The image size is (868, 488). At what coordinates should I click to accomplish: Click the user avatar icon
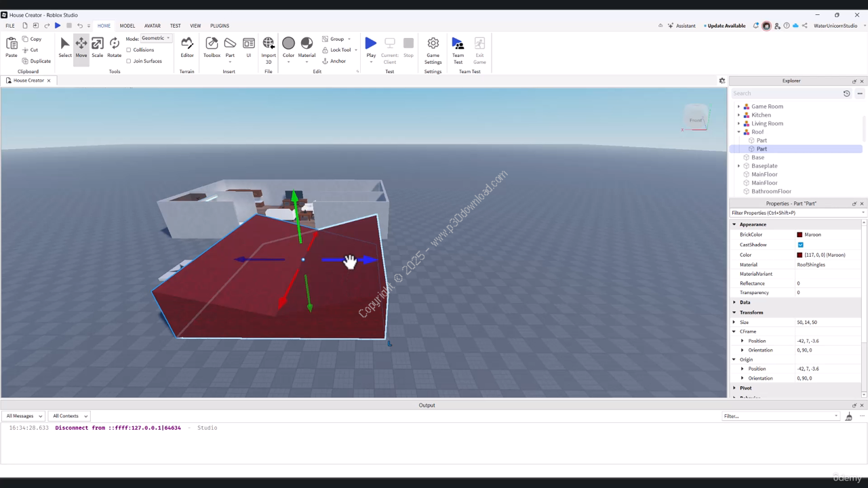(x=767, y=26)
